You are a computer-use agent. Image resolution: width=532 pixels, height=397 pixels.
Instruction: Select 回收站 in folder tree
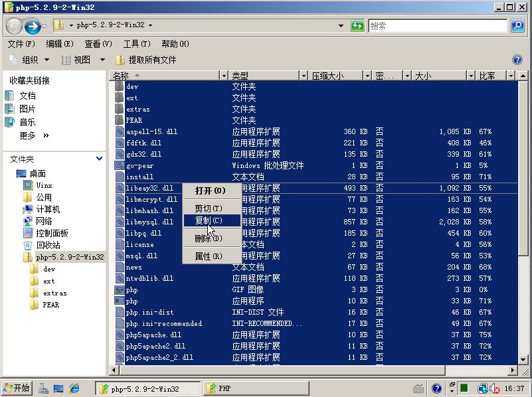tap(48, 245)
